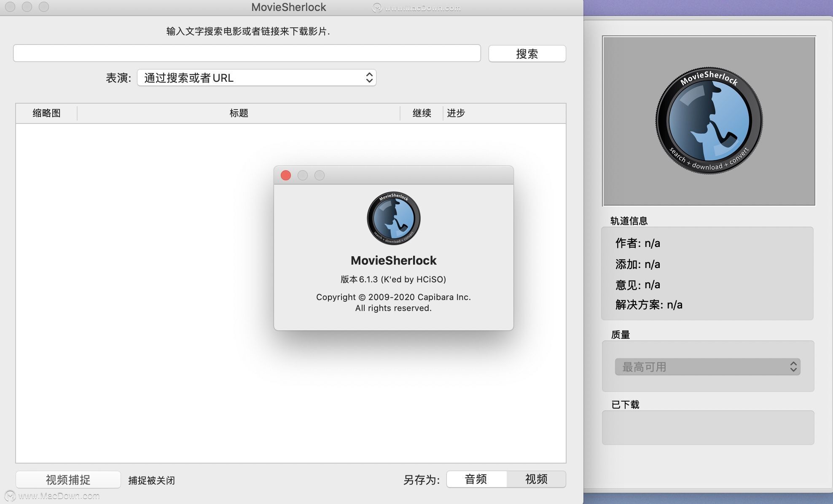Screen dimensions: 833x504
Task: Click the empty 已下载 downloads box
Action: click(708, 428)
